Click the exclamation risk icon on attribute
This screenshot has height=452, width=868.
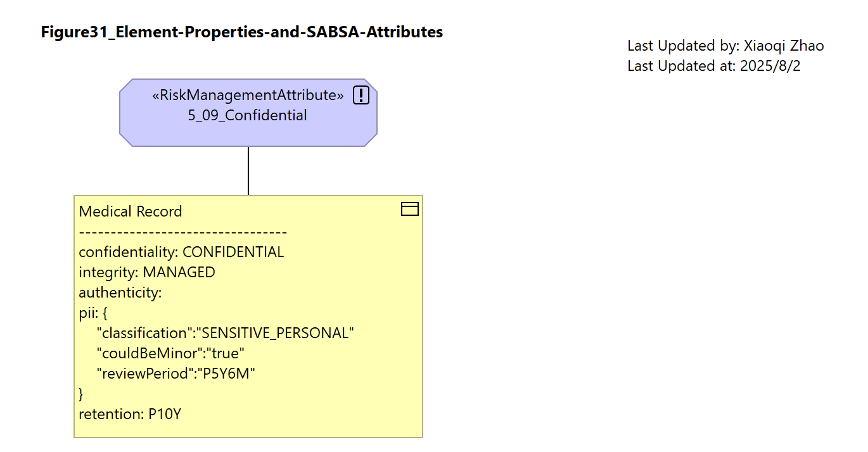pos(361,96)
